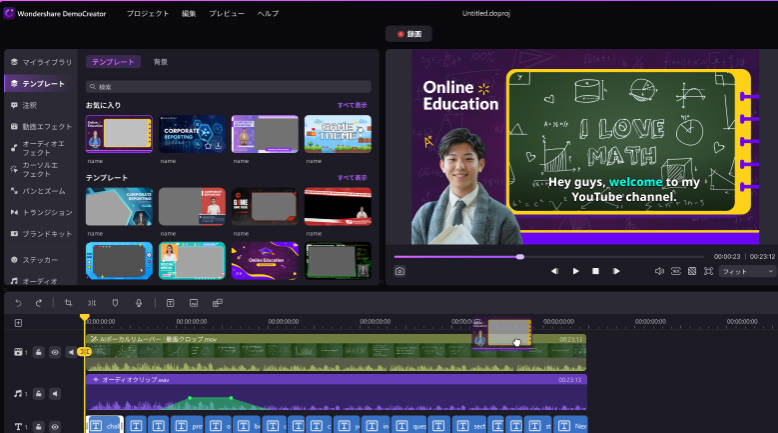Take a snapshot with the camera icon
Viewport: 778px width, 433px height.
pyautogui.click(x=399, y=271)
